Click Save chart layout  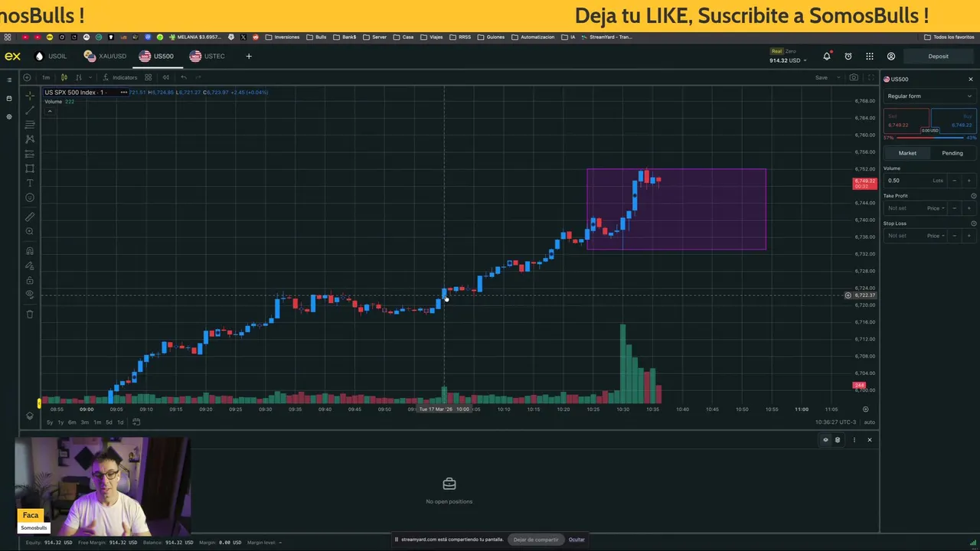[x=821, y=77]
